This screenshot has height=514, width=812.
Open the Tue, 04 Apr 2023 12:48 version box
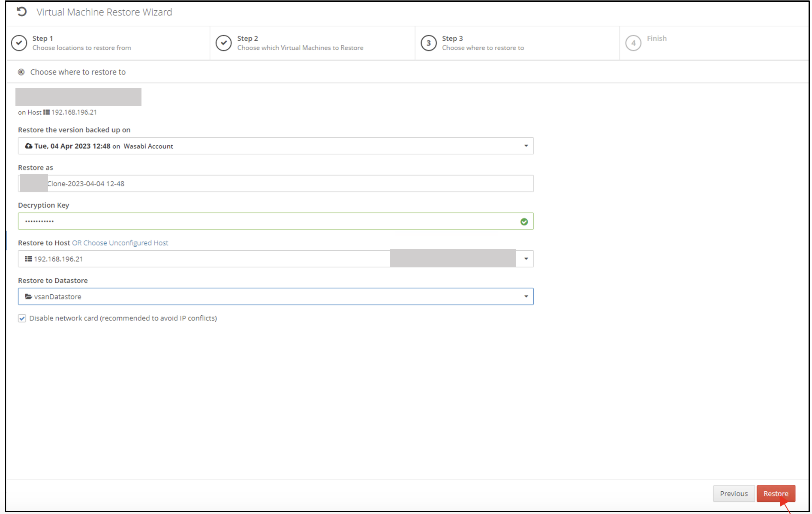(276, 146)
